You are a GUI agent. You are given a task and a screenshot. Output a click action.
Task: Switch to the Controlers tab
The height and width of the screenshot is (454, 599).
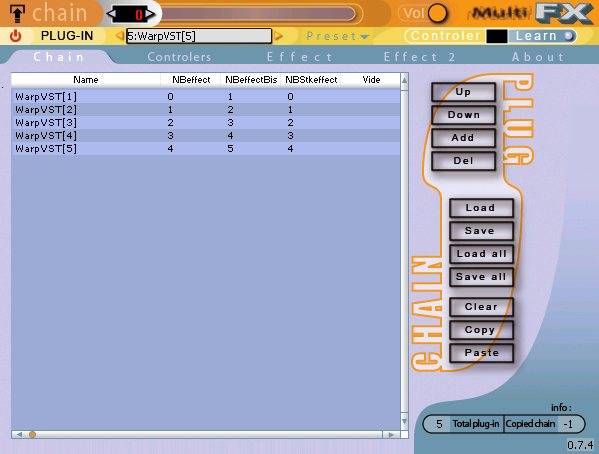[x=179, y=57]
